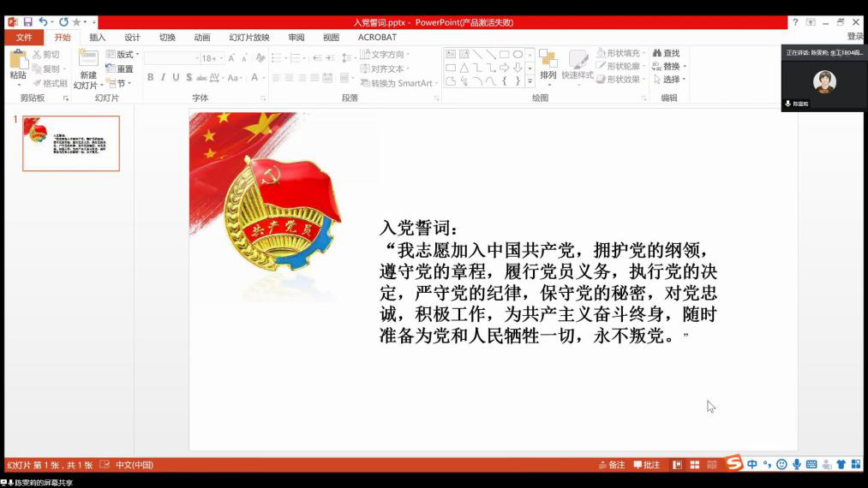
Task: Open Text Direction (文字方向) dropdown
Action: 385,54
